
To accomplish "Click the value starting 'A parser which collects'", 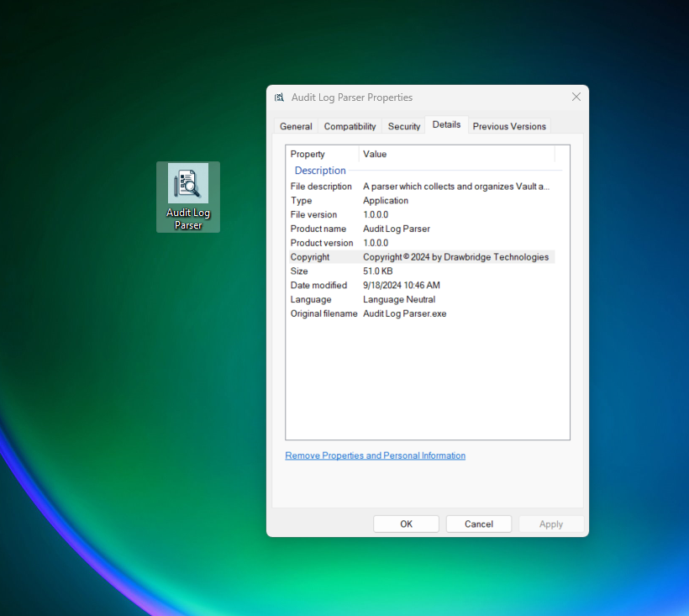I will [456, 187].
